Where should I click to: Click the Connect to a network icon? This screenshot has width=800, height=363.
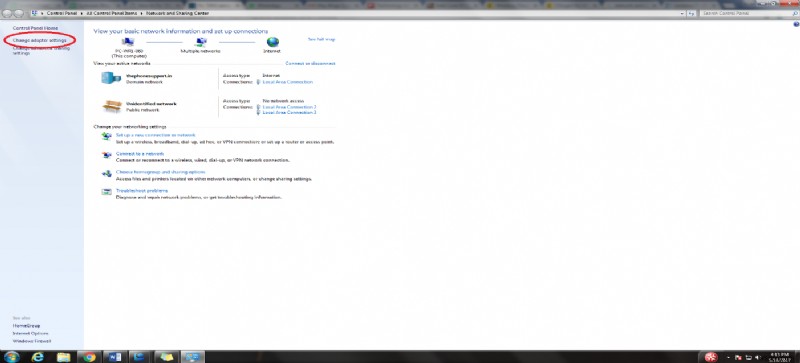106,155
